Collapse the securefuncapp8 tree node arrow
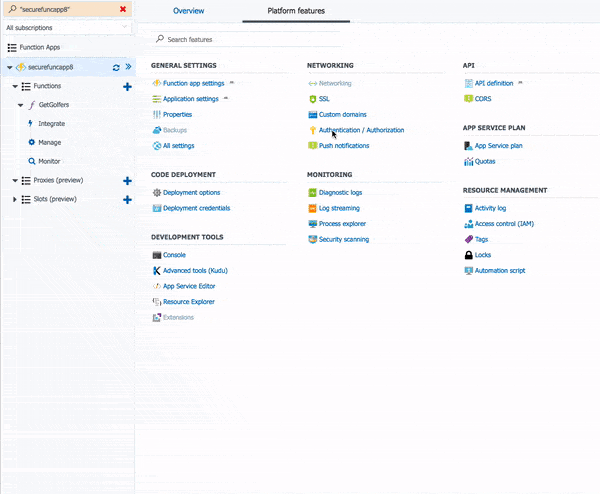The width and height of the screenshot is (600, 494). [x=10, y=67]
